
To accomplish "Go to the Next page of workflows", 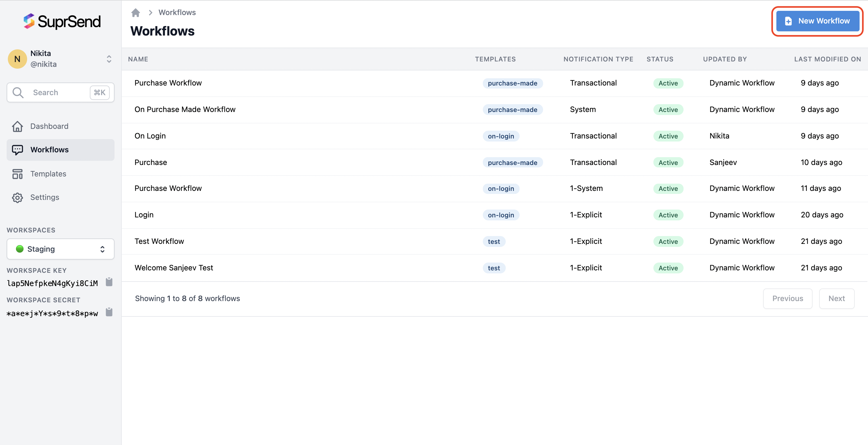I will tap(836, 299).
